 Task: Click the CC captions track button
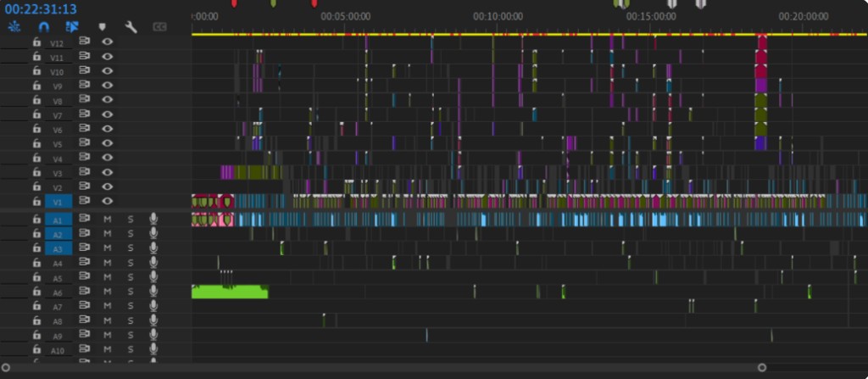pos(159,26)
